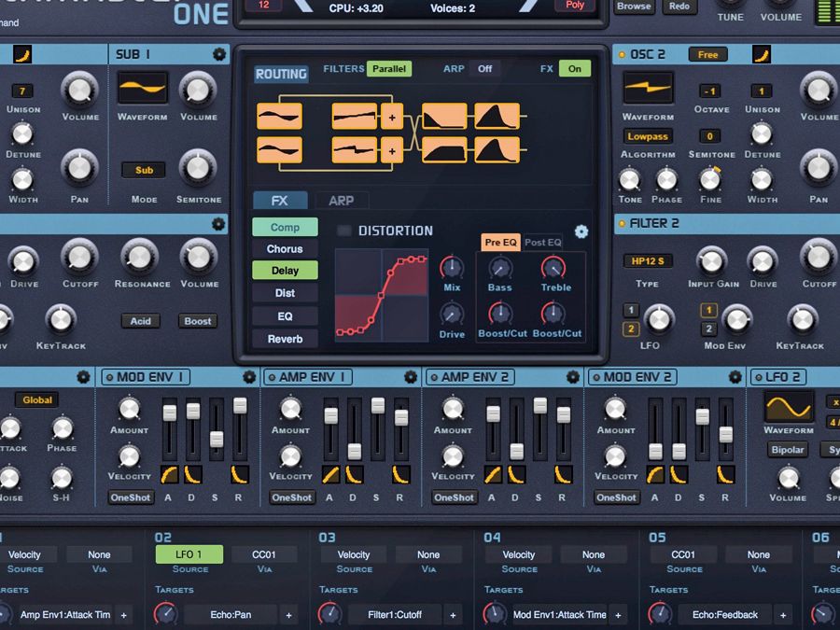Click the Browse button
Viewport: 840px width, 630px height.
pyautogui.click(x=634, y=7)
